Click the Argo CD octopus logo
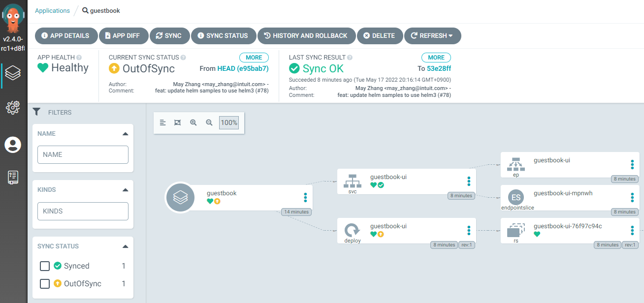 (13, 18)
